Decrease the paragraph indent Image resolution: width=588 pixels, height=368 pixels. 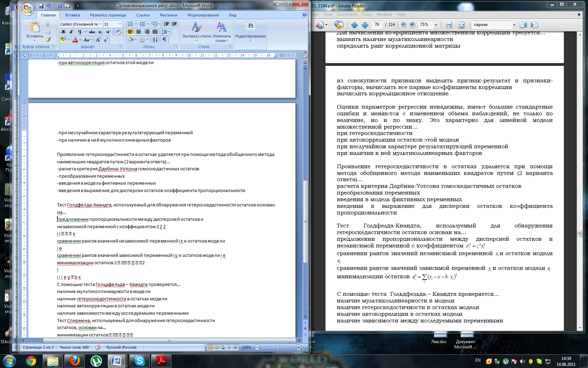(x=166, y=24)
